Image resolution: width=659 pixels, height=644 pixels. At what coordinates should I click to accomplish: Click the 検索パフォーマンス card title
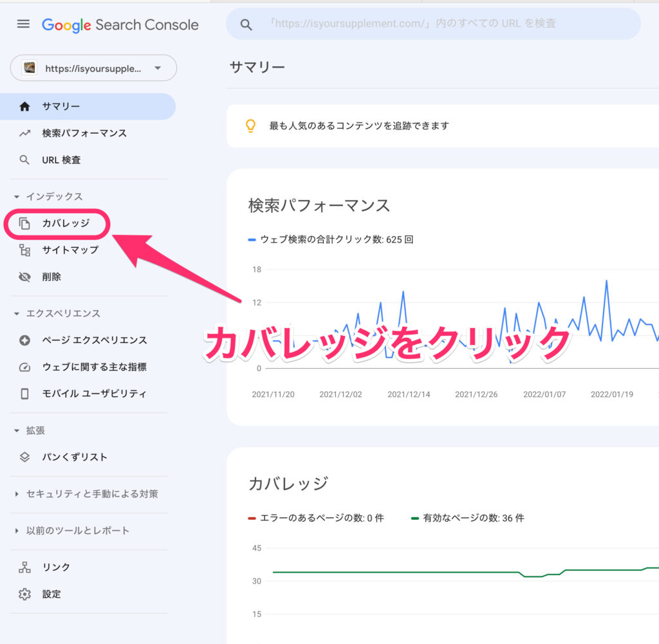pyautogui.click(x=319, y=206)
